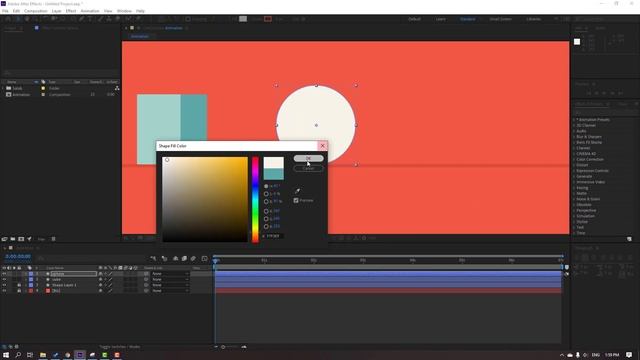Click the Fill color swatch in toolbar

243,19
